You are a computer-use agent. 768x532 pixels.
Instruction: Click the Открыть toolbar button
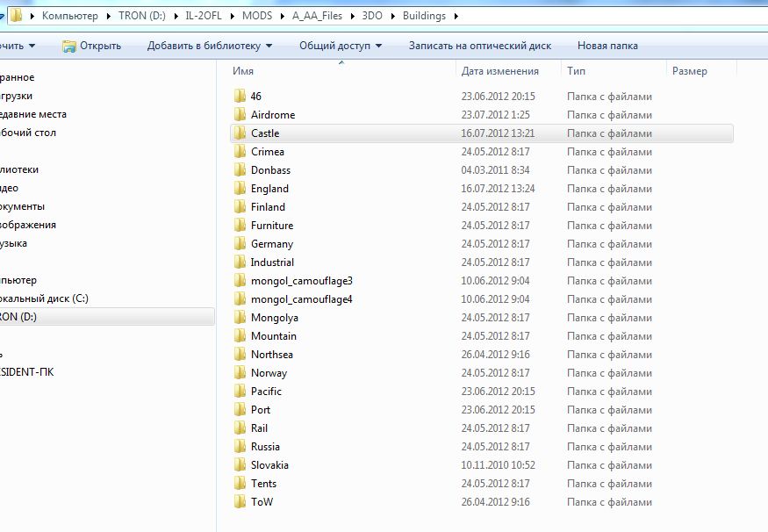[91, 46]
